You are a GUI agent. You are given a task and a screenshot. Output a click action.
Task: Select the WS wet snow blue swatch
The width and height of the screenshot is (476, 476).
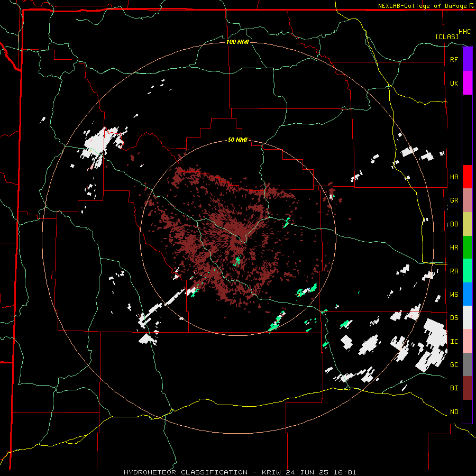[x=467, y=294]
